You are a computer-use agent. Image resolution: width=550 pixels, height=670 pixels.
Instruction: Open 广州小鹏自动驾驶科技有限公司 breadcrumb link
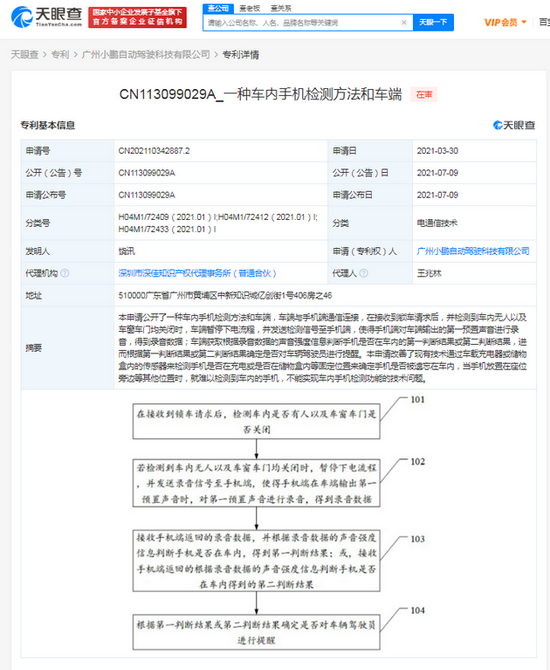tap(146, 55)
